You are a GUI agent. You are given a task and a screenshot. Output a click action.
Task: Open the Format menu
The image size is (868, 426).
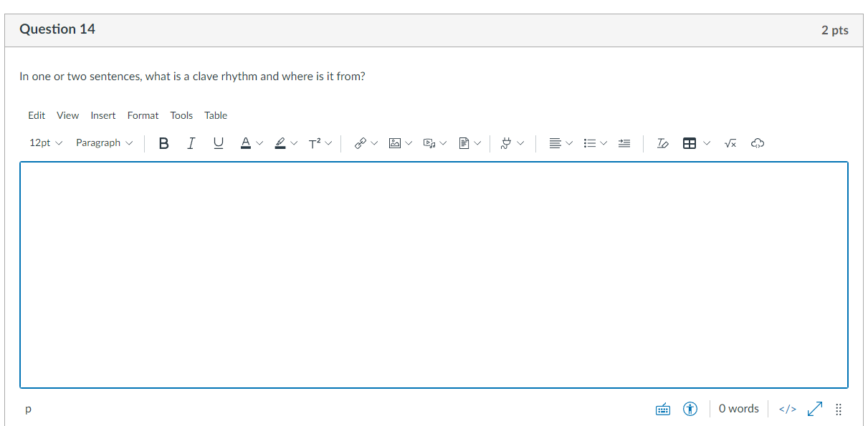click(143, 115)
